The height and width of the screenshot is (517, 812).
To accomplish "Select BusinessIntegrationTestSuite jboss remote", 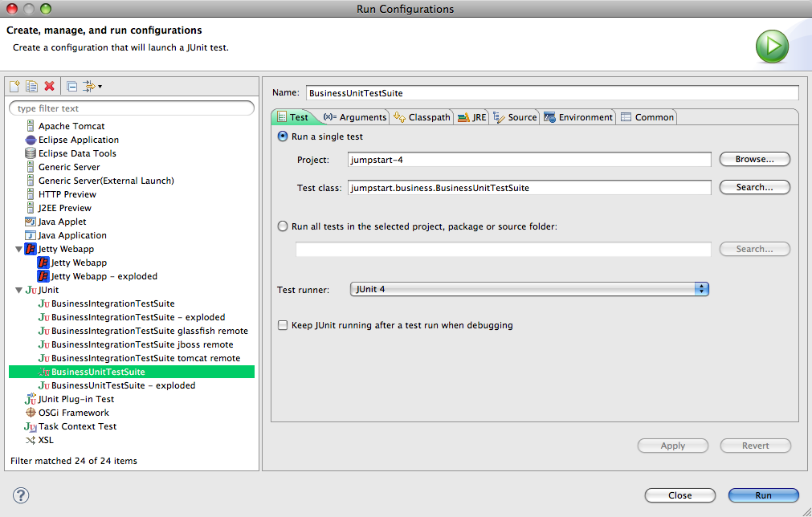I will click(x=142, y=344).
